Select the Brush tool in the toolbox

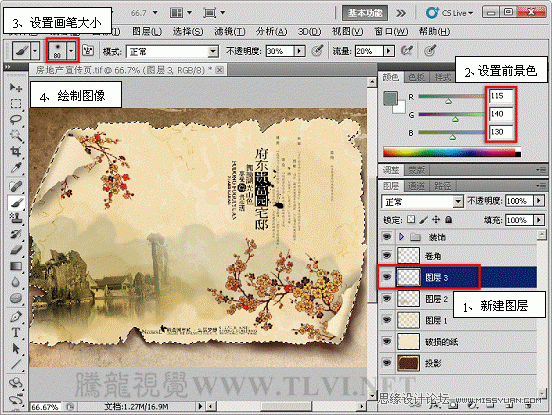pyautogui.click(x=15, y=202)
